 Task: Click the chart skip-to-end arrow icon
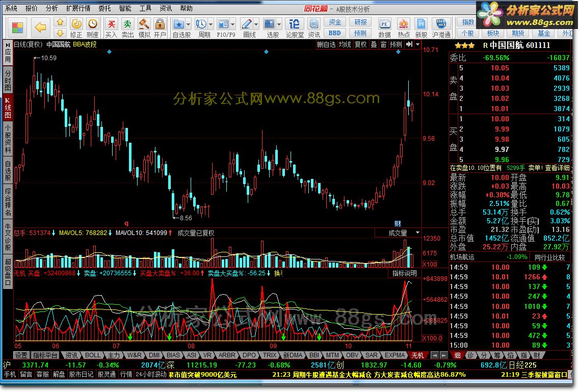(409, 44)
